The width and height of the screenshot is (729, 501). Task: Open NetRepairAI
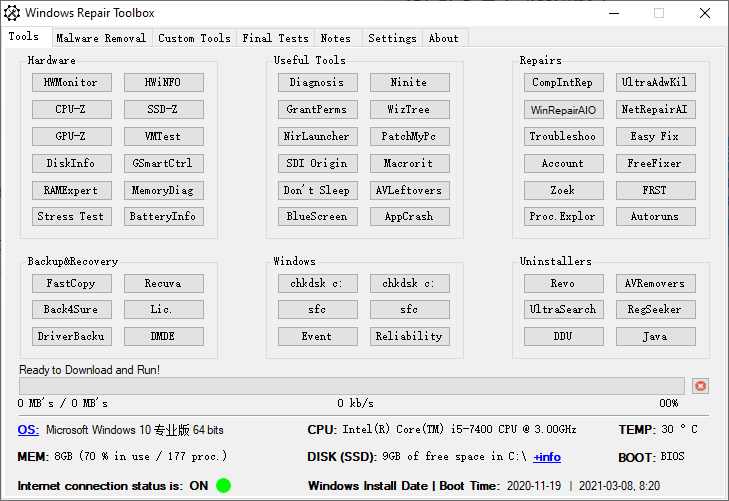click(656, 109)
